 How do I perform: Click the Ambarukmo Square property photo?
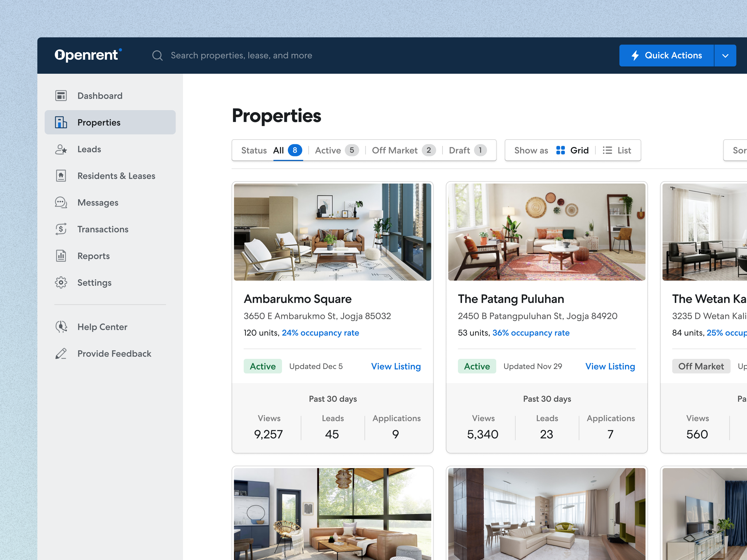click(x=332, y=232)
